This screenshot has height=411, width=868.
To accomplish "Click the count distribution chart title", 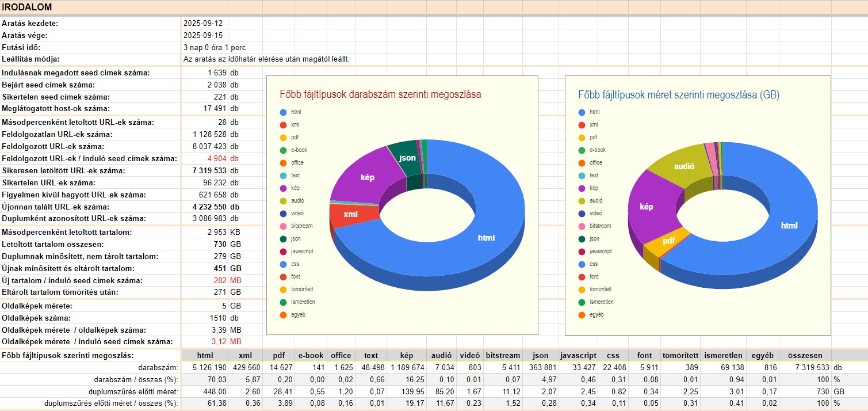I will [x=380, y=94].
